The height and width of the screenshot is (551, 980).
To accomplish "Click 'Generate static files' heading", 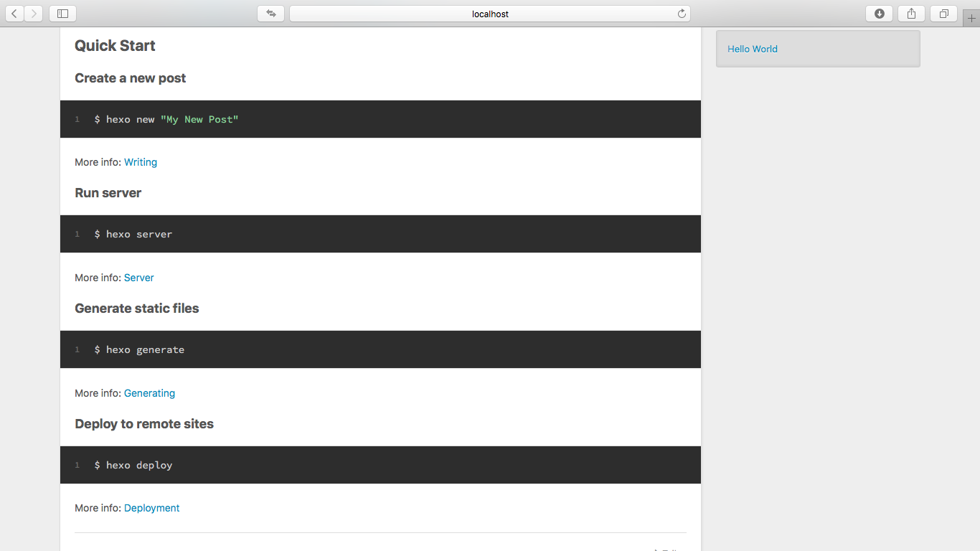I will (137, 309).
